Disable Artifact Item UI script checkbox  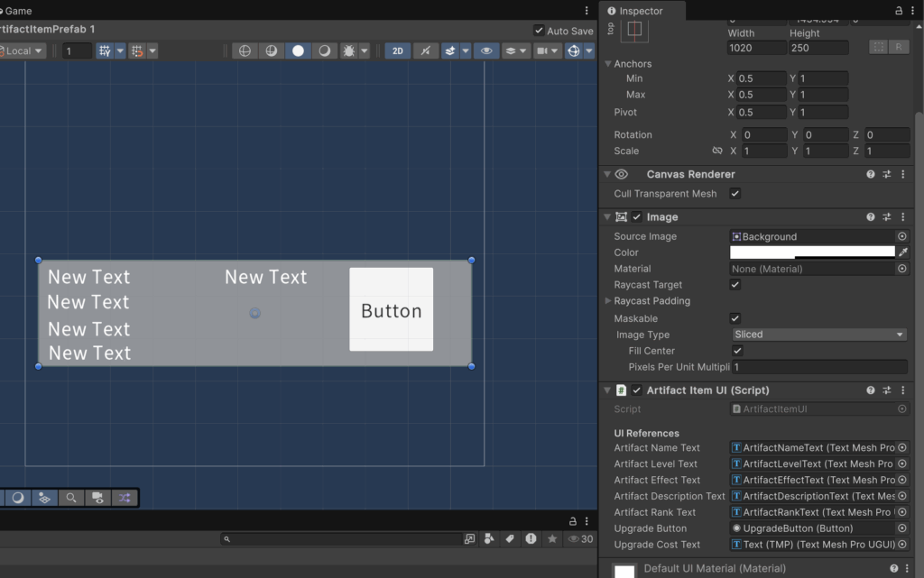636,390
